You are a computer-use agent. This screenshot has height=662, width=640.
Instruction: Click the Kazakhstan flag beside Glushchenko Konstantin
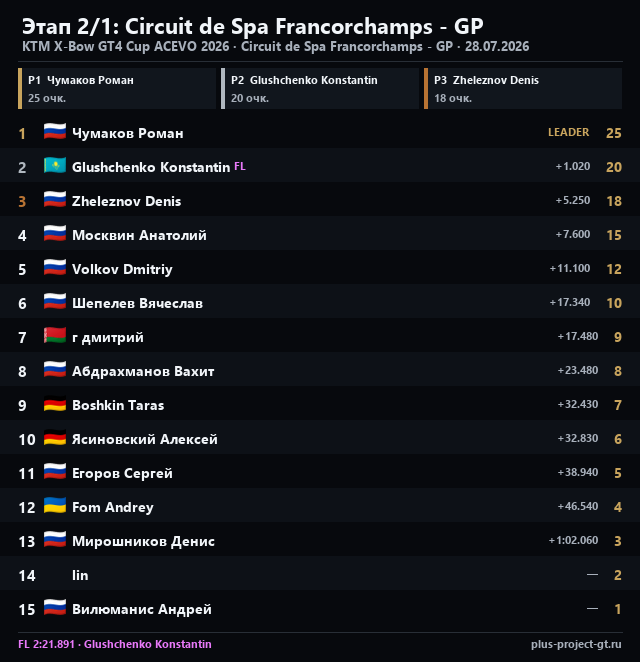pos(55,166)
